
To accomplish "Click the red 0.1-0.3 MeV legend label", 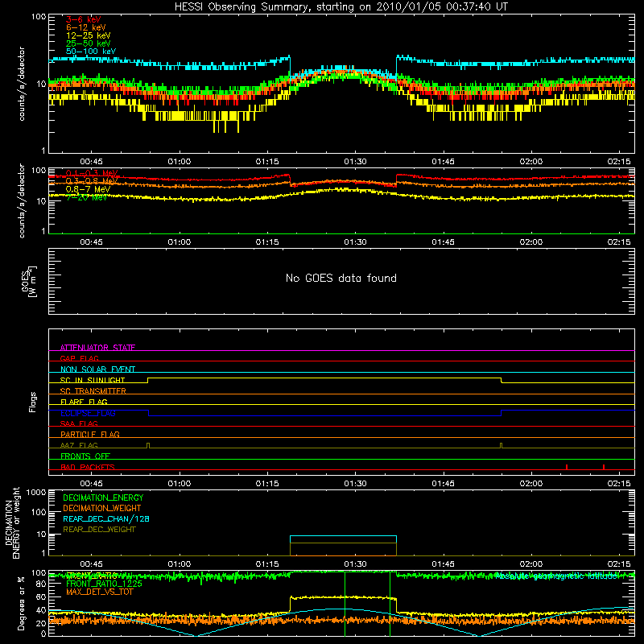I will 92,173.
